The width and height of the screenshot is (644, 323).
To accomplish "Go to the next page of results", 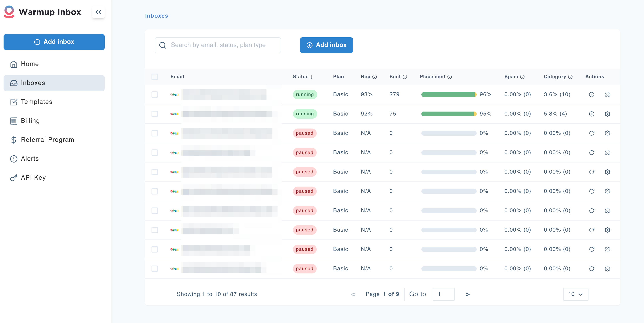I will pyautogui.click(x=468, y=294).
